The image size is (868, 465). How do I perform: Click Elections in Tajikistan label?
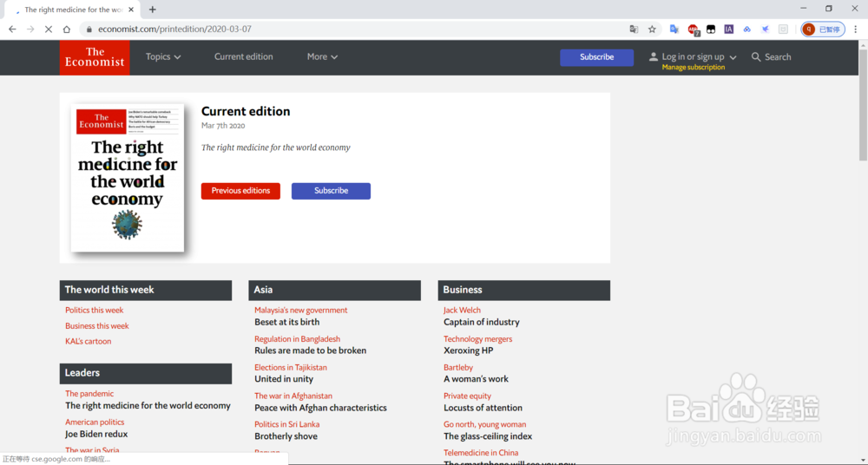click(291, 368)
